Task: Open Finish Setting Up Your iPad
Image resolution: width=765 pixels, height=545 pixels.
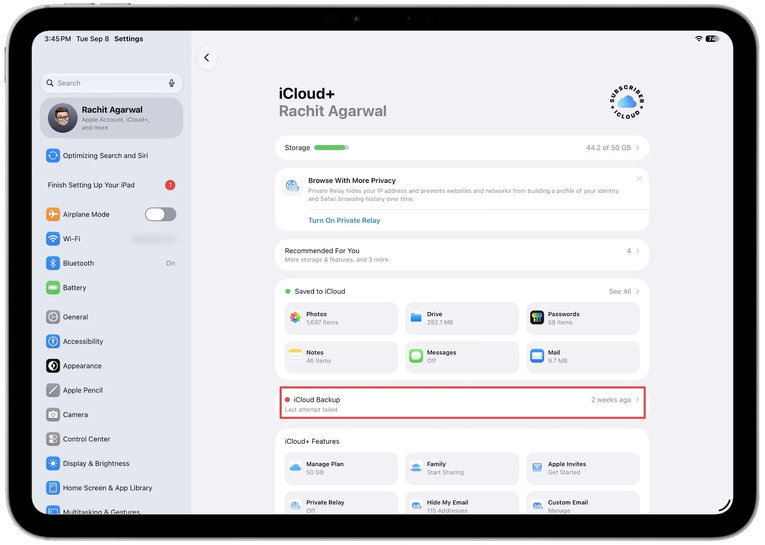Action: point(111,185)
